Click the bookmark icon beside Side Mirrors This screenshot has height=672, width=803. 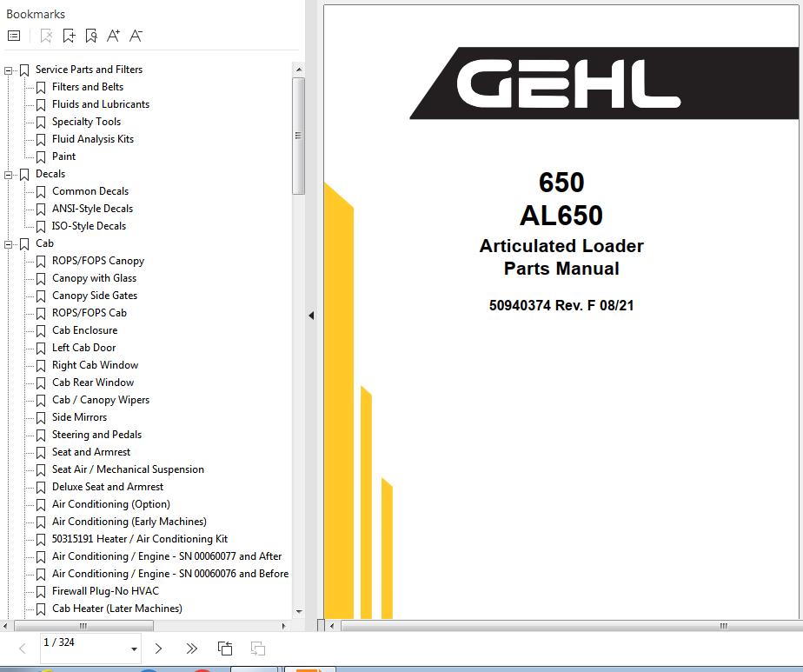[x=41, y=418]
